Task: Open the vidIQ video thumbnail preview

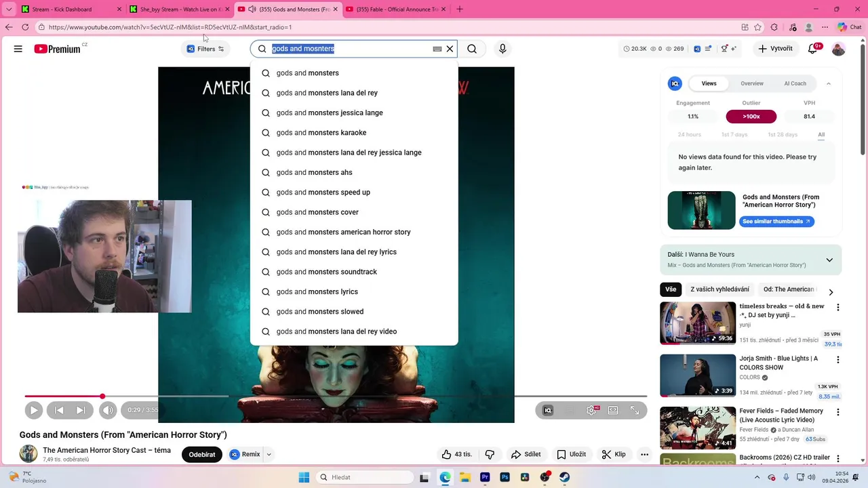Action: (x=701, y=210)
